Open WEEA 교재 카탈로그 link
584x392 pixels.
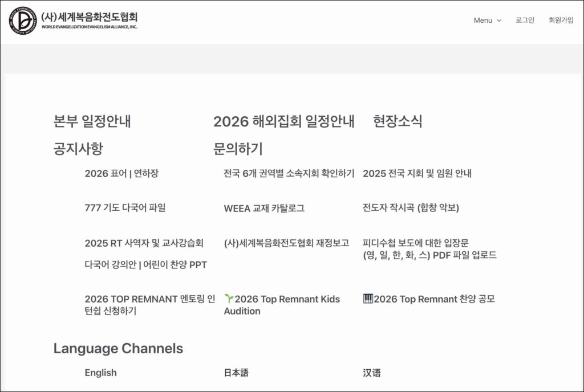pos(264,209)
